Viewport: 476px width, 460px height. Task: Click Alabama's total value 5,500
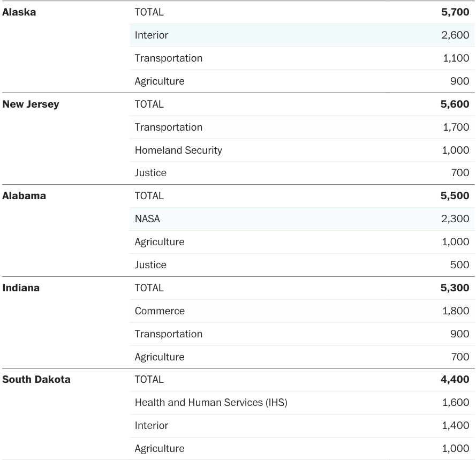coord(455,196)
